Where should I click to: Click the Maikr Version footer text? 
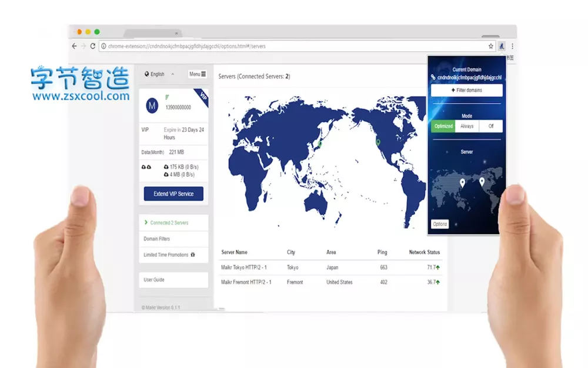point(161,307)
